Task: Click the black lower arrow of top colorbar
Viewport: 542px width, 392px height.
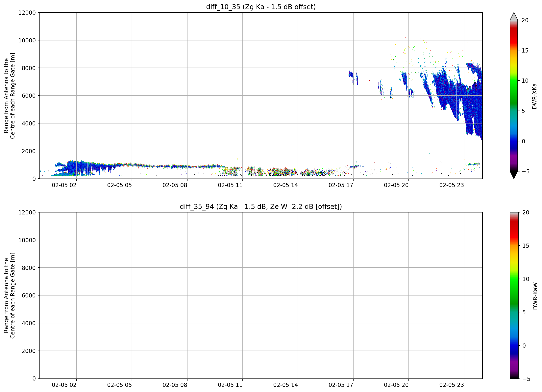Action: point(514,175)
